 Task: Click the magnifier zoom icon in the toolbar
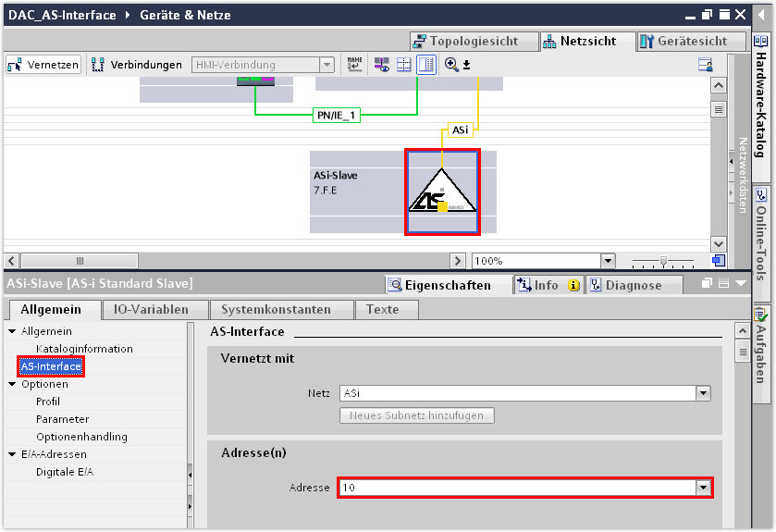(x=451, y=64)
